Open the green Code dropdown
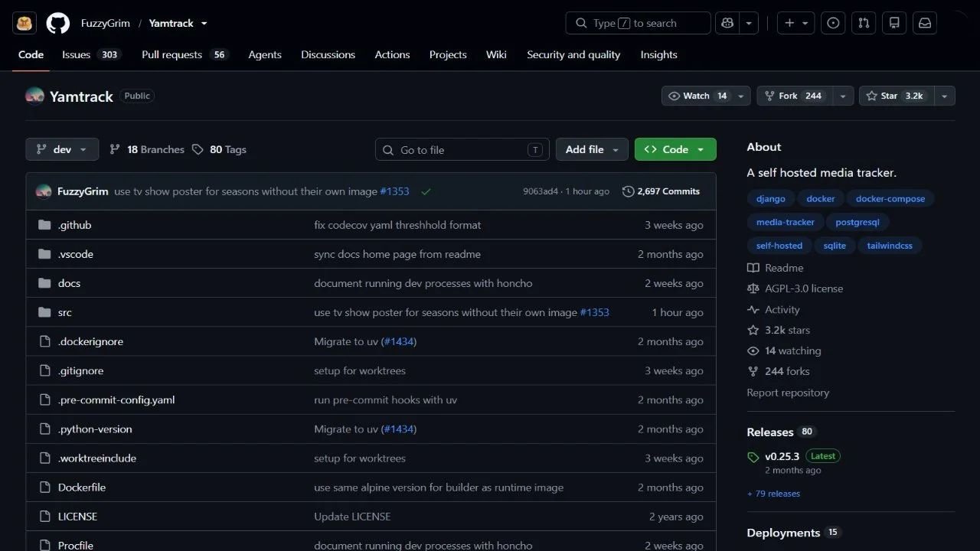Viewport: 980px width, 551px height. point(675,149)
